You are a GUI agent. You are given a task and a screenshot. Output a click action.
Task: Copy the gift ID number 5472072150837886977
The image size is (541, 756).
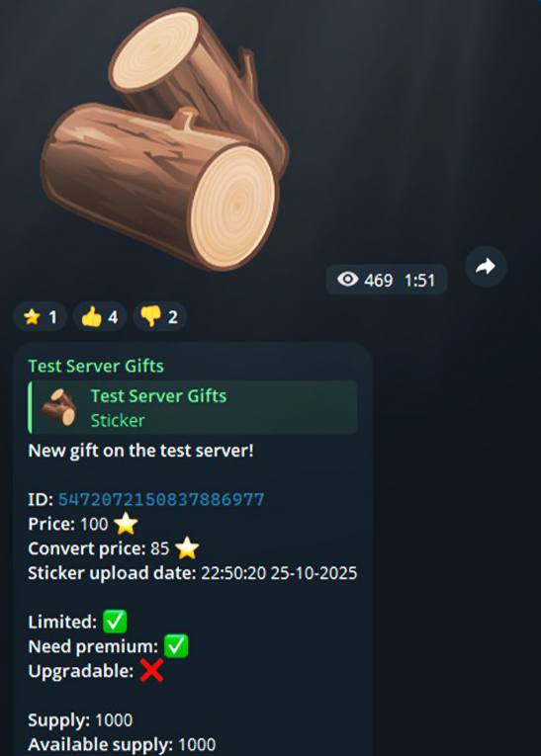click(161, 499)
